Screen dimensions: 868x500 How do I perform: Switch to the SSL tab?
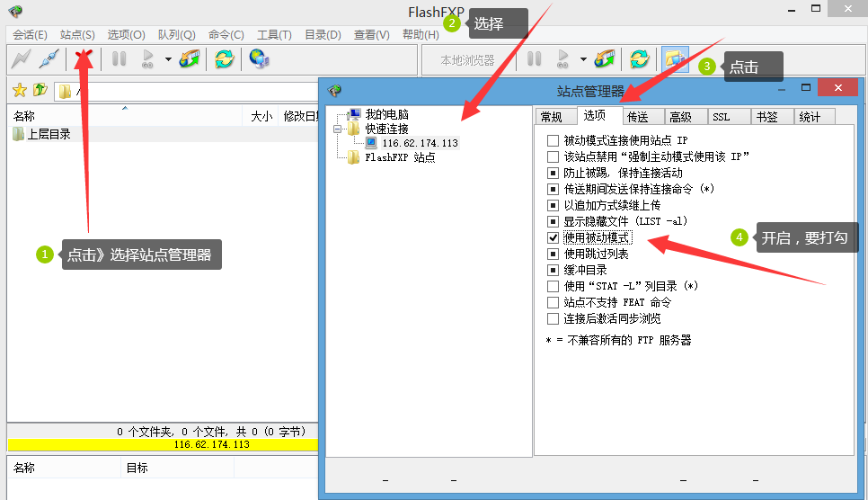(x=721, y=117)
